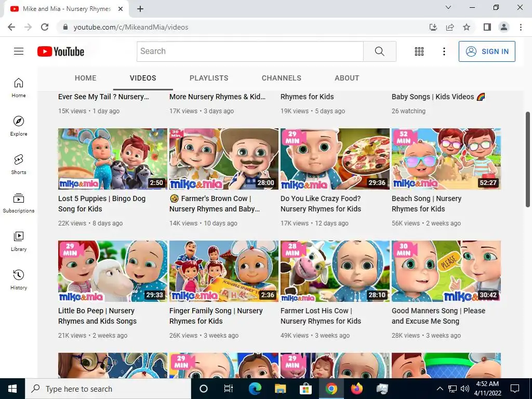This screenshot has width=532, height=399.
Task: Show hidden system tray icons
Action: point(440,389)
